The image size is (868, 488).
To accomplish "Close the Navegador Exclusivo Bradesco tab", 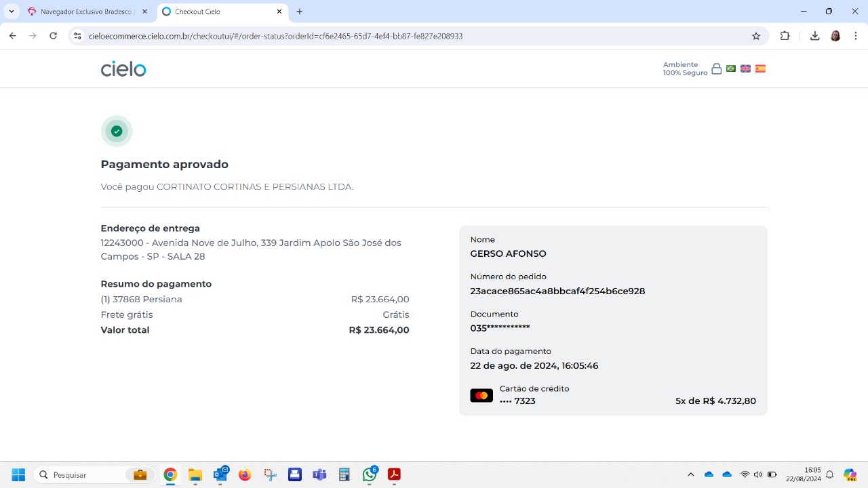I will tap(144, 12).
